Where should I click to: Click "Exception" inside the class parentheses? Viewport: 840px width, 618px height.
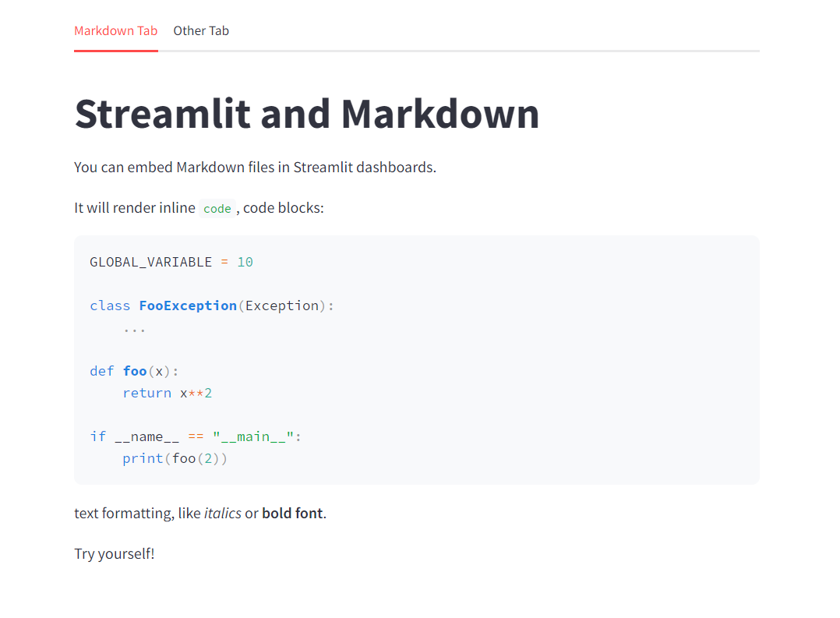pos(281,305)
